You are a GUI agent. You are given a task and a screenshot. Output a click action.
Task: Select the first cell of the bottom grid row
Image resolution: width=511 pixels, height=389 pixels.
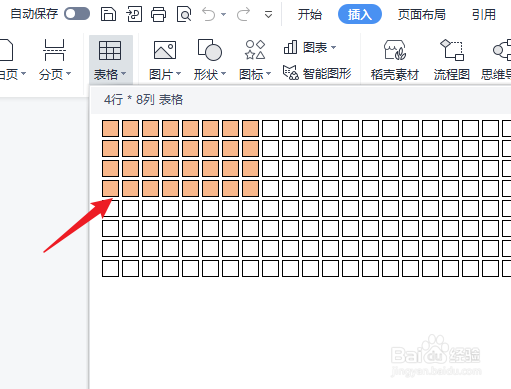(x=110, y=269)
